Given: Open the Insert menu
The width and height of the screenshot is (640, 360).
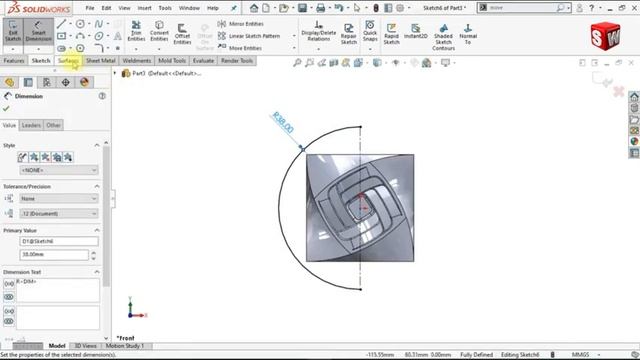Looking at the screenshot, I should 144,8.
